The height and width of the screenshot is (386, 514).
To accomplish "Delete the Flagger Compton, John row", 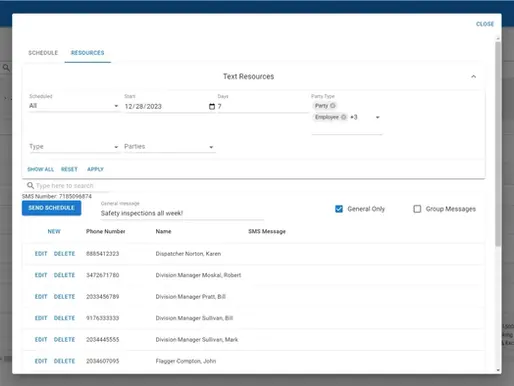I will [64, 361].
